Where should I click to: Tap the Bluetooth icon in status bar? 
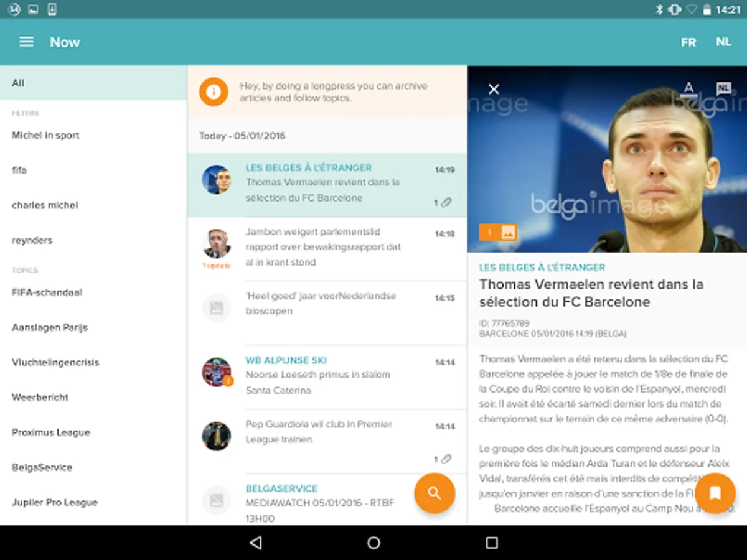coord(659,9)
